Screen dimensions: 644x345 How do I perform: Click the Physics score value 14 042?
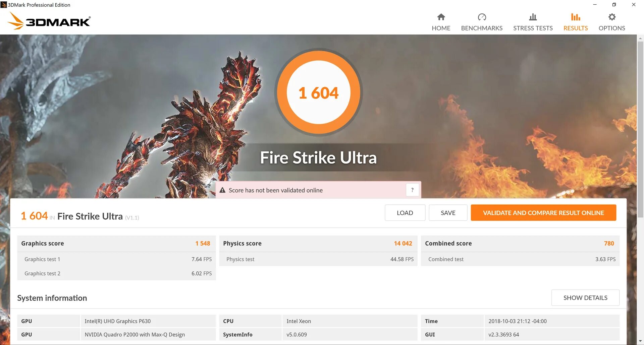coord(403,244)
